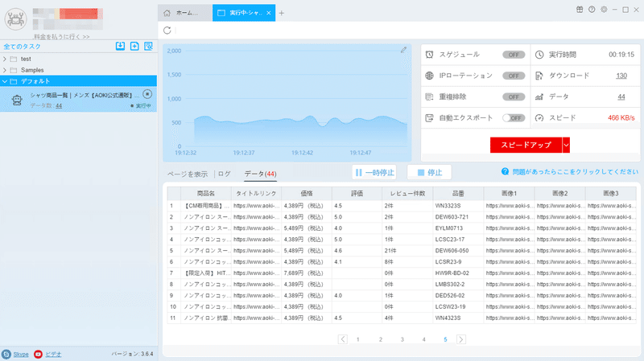
Task: Click the download count 130 link
Action: (x=621, y=76)
